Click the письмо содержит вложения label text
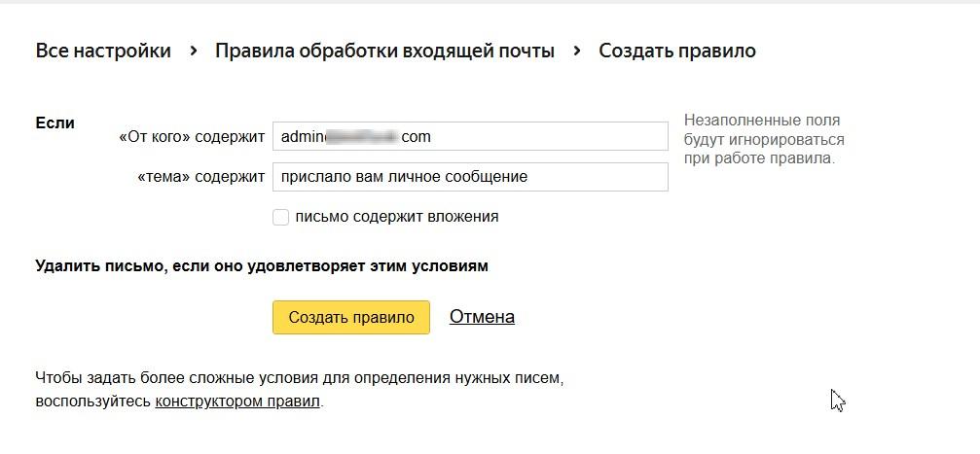This screenshot has height=454, width=980. pyautogui.click(x=396, y=217)
